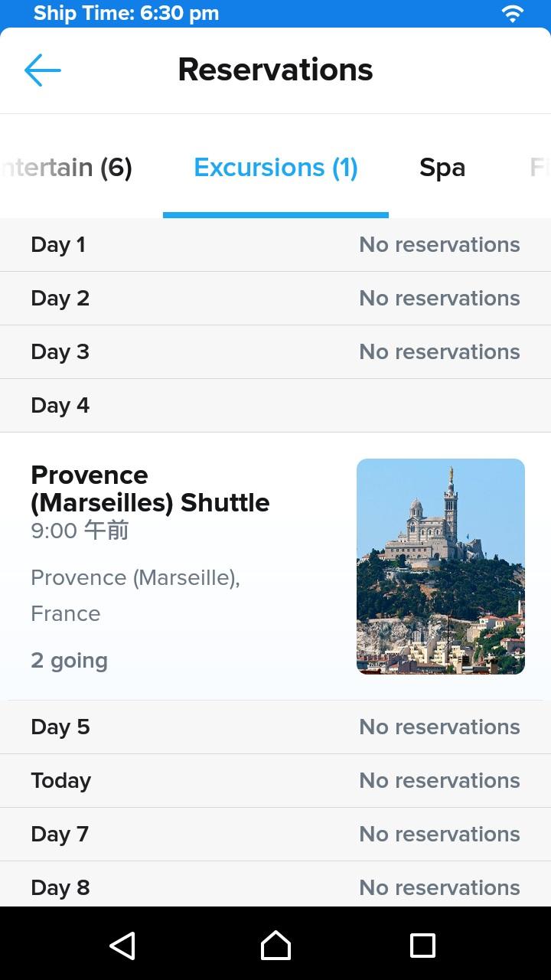Viewport: 551px width, 980px height.
Task: Tap Ship Time in status bar
Action: pyautogui.click(x=126, y=14)
